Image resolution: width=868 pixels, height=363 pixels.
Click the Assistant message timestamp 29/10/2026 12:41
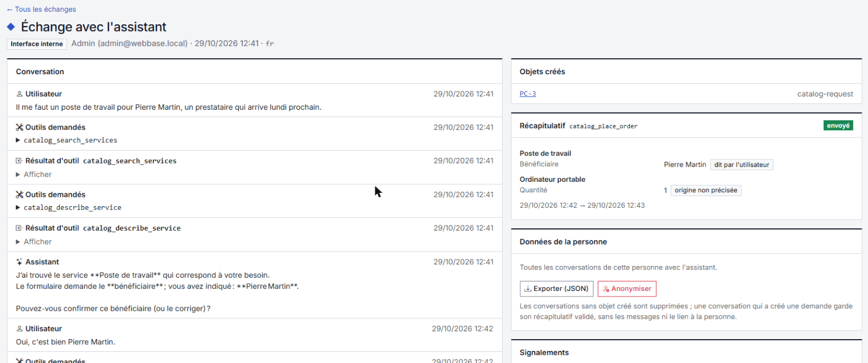463,262
